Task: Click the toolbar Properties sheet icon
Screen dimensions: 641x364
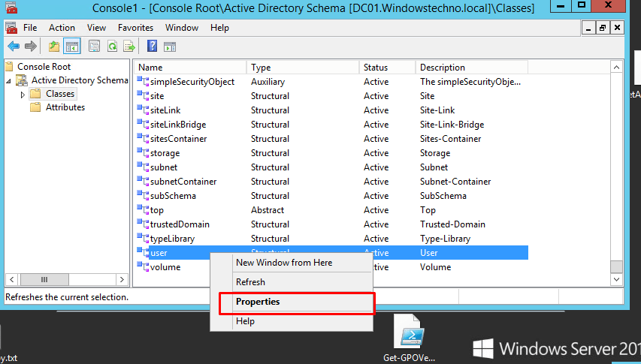Action: [x=94, y=46]
